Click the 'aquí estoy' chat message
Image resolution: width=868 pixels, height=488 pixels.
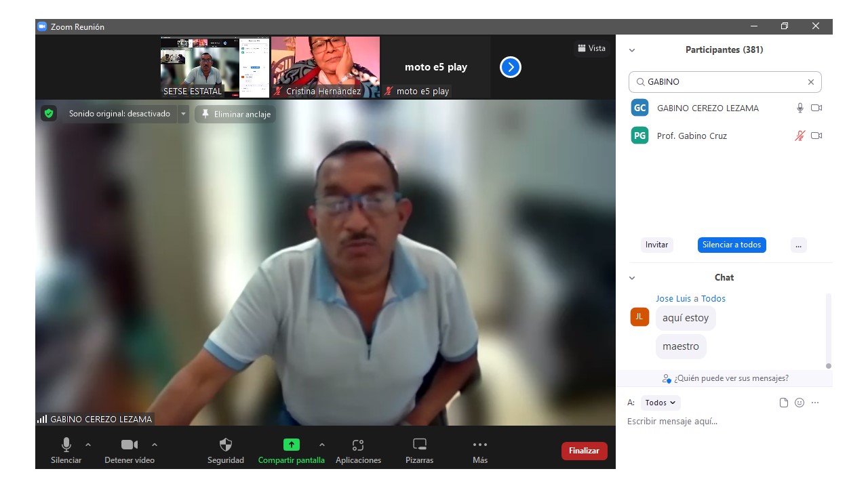tap(686, 318)
